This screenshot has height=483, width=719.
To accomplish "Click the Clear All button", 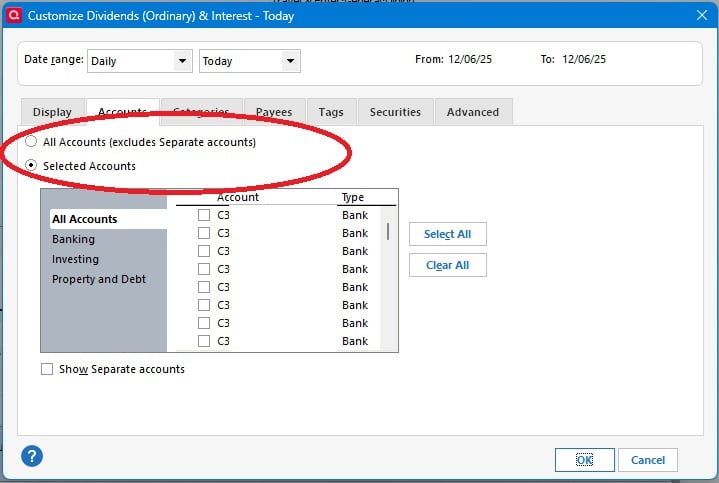I will (448, 265).
